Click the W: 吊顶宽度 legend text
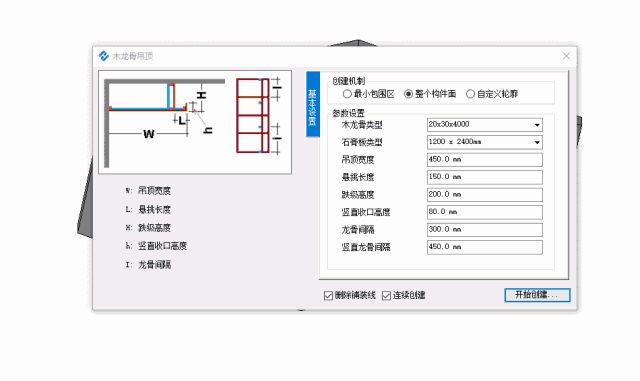Screen dimensions: 640x381 pyautogui.click(x=148, y=191)
